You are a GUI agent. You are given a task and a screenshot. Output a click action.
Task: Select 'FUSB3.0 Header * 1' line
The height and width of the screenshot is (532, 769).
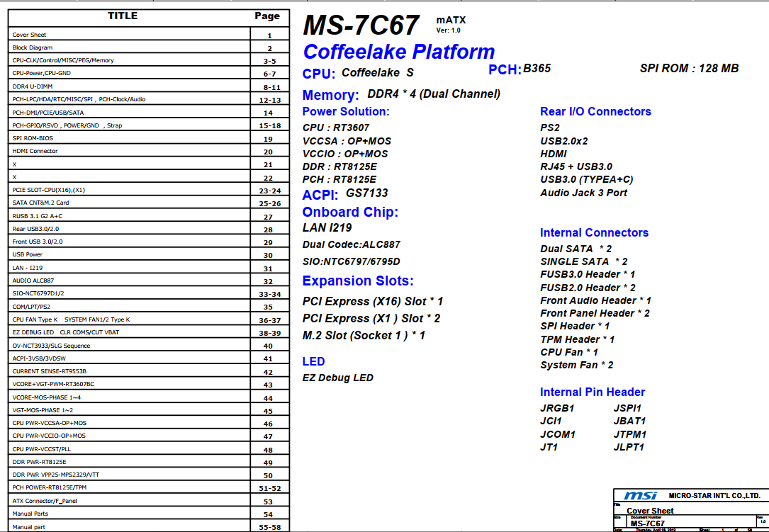588,274
